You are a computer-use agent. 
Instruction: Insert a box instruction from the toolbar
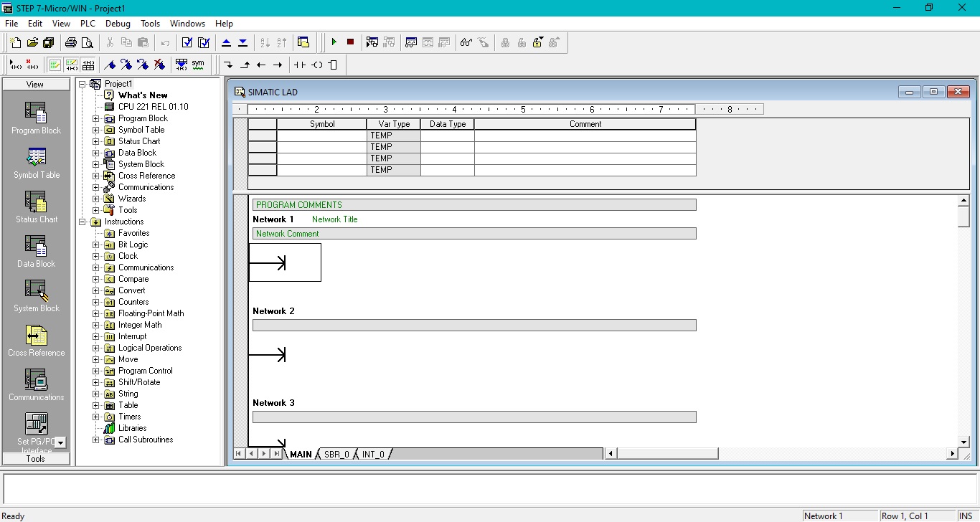332,65
